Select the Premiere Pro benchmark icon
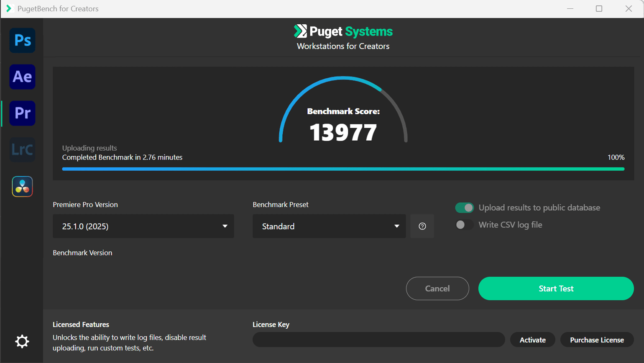 pyautogui.click(x=22, y=113)
